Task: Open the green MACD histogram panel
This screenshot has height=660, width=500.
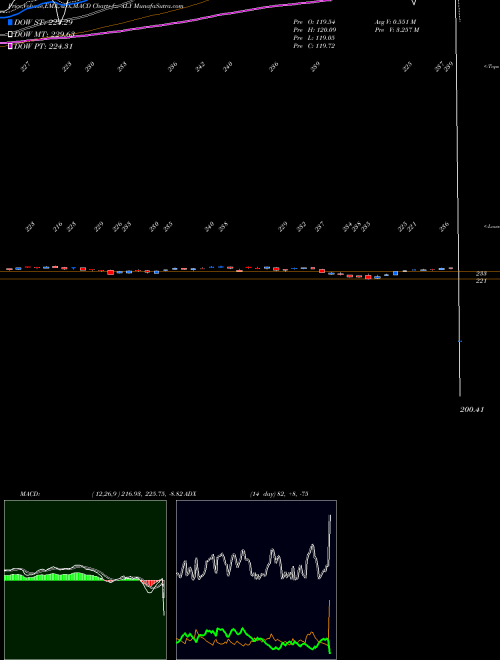Action: (x=85, y=580)
